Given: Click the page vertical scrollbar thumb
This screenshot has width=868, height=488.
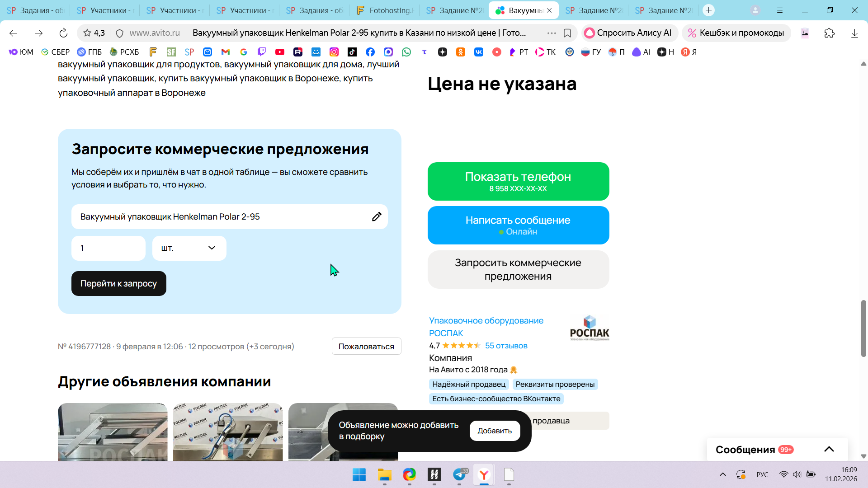Looking at the screenshot, I should click(863, 328).
